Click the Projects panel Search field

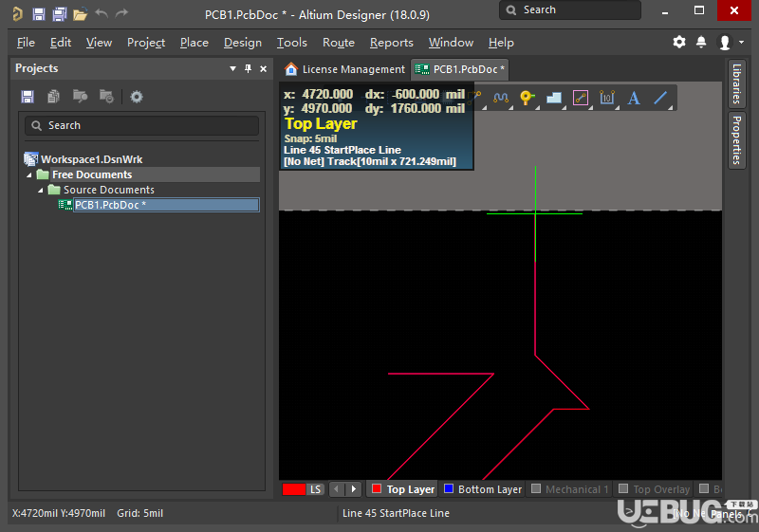pos(141,126)
